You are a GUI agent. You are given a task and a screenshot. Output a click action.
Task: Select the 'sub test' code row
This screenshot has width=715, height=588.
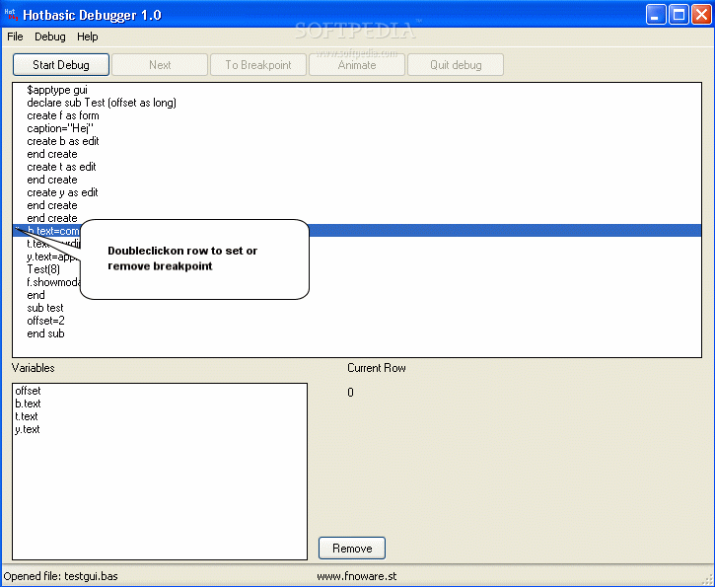(x=357, y=308)
